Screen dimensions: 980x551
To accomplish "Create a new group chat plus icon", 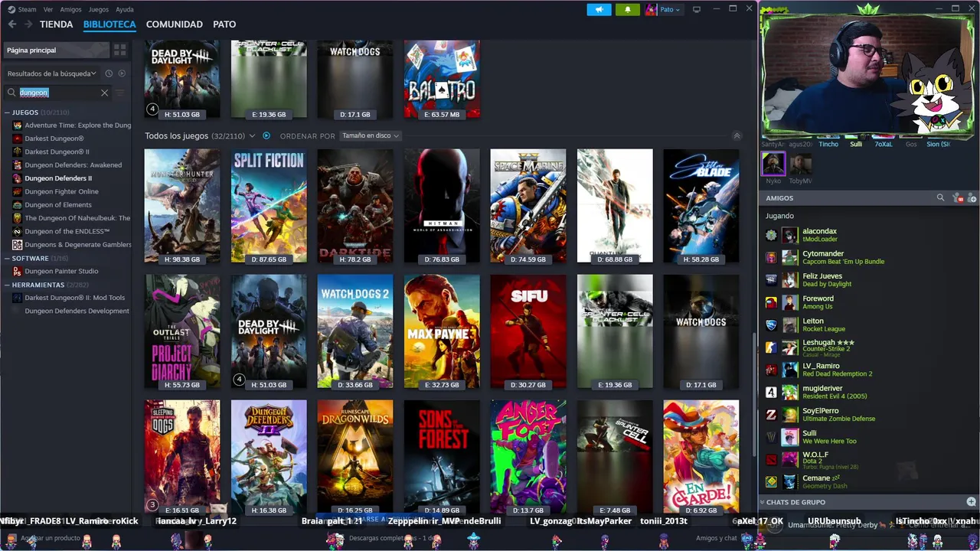I will pos(972,502).
